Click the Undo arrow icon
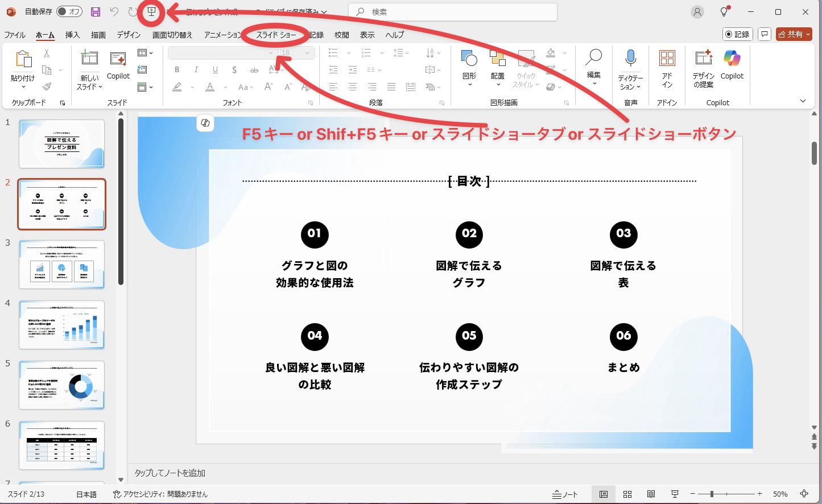 pyautogui.click(x=114, y=11)
